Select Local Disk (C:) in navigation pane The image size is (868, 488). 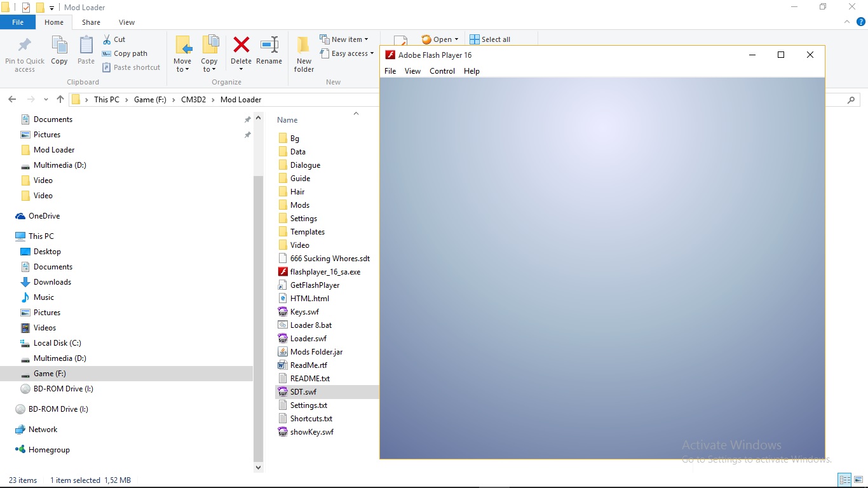pyautogui.click(x=57, y=343)
